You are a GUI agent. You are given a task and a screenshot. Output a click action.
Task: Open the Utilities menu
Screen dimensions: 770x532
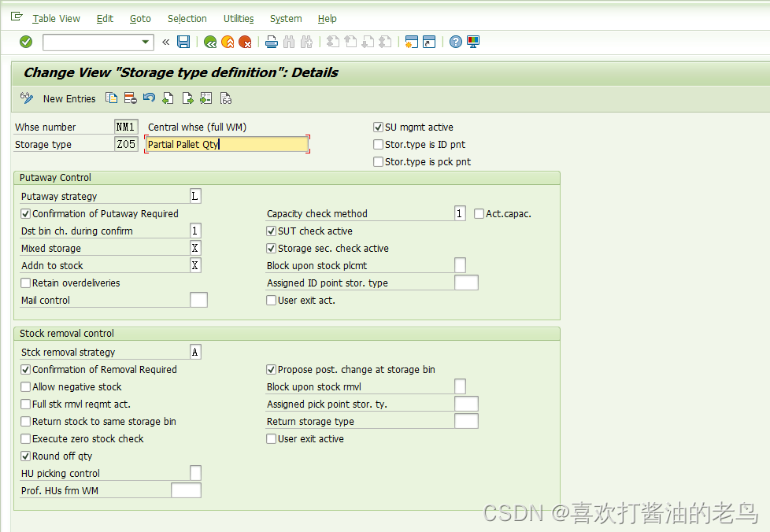[x=238, y=18]
